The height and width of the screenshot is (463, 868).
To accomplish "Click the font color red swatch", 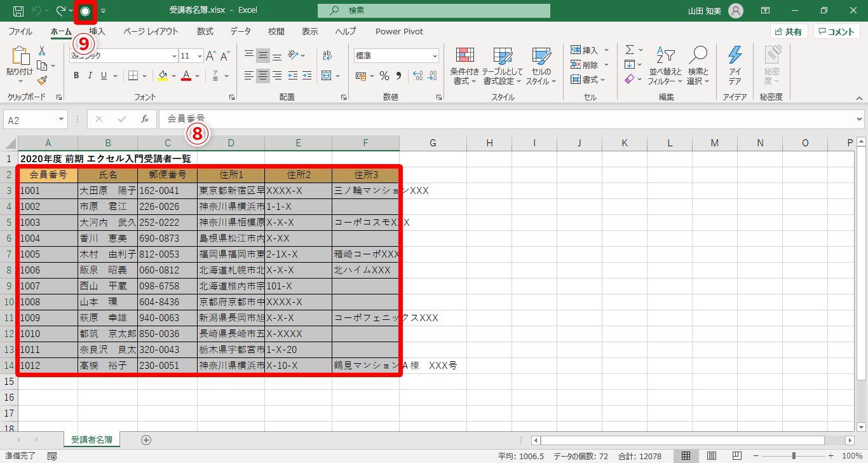I will [x=186, y=76].
